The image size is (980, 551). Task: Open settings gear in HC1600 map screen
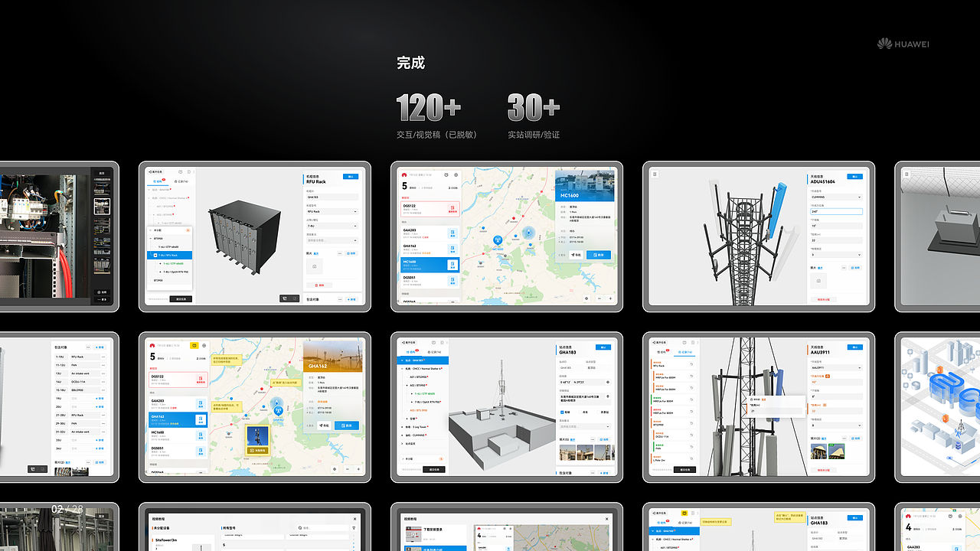tap(456, 174)
